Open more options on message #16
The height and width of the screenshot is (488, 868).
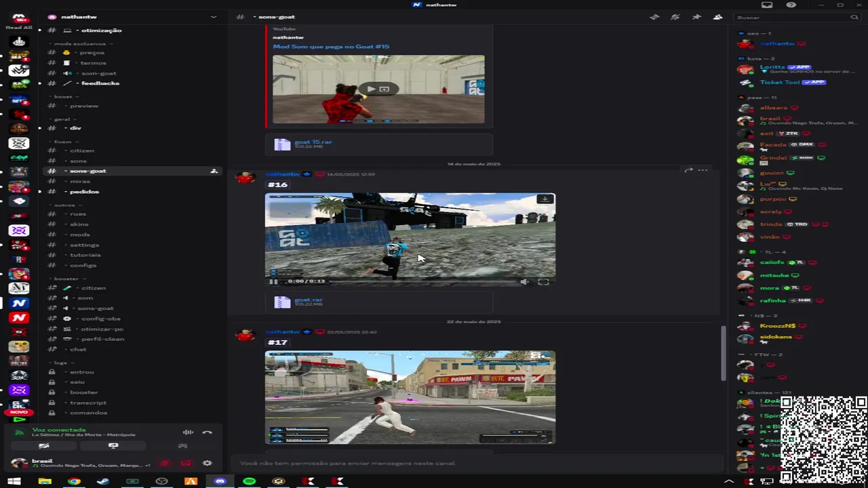[703, 170]
